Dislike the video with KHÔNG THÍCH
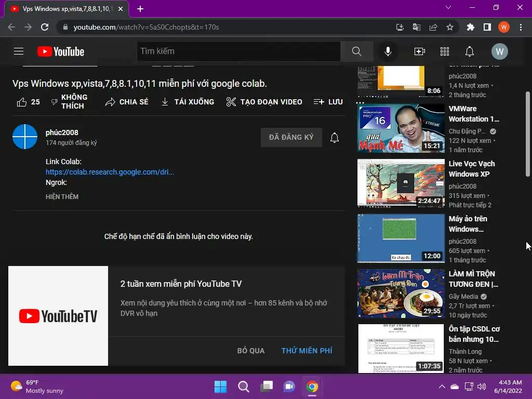Image resolution: width=532 pixels, height=399 pixels. [x=69, y=101]
